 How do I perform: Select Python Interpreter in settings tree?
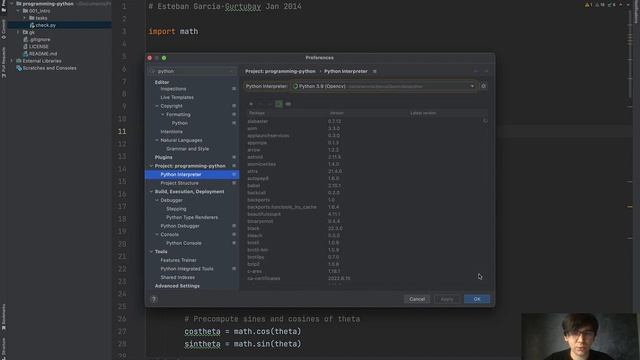[x=192, y=175]
